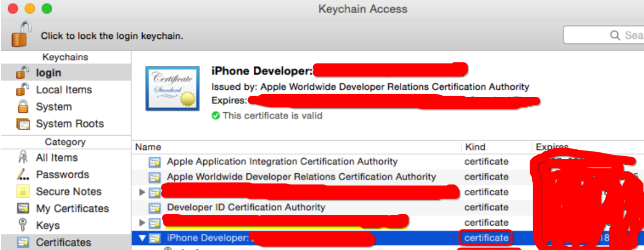Open the Local Items keychain
Image resolution: width=644 pixels, height=250 pixels.
click(64, 90)
